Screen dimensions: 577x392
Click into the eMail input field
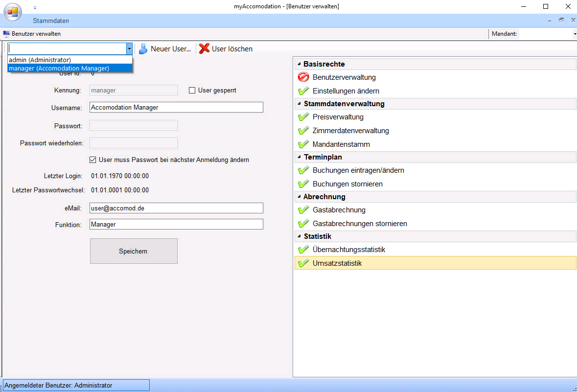(x=176, y=208)
